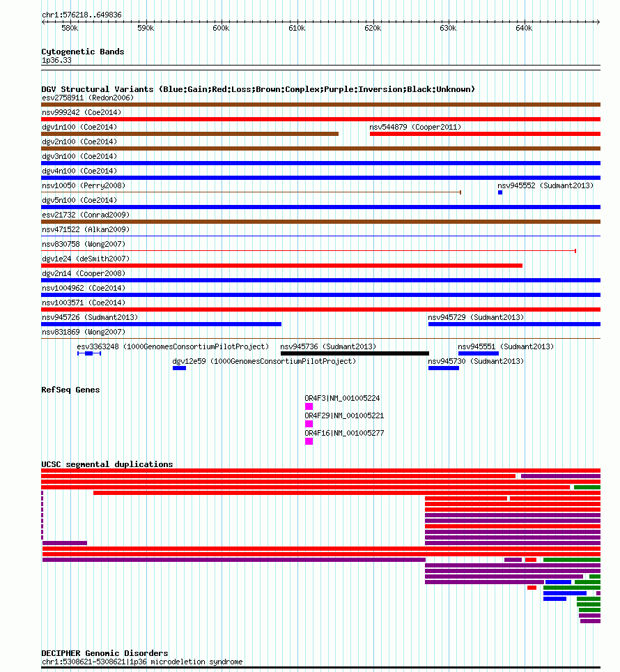Click the 620k ruler tick label
620x672 pixels.
coord(373,29)
